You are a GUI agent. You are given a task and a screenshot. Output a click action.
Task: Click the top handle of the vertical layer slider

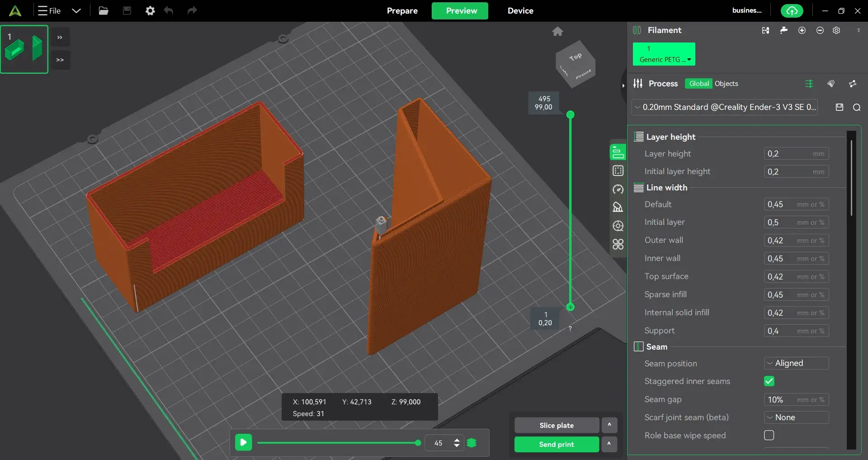point(571,115)
